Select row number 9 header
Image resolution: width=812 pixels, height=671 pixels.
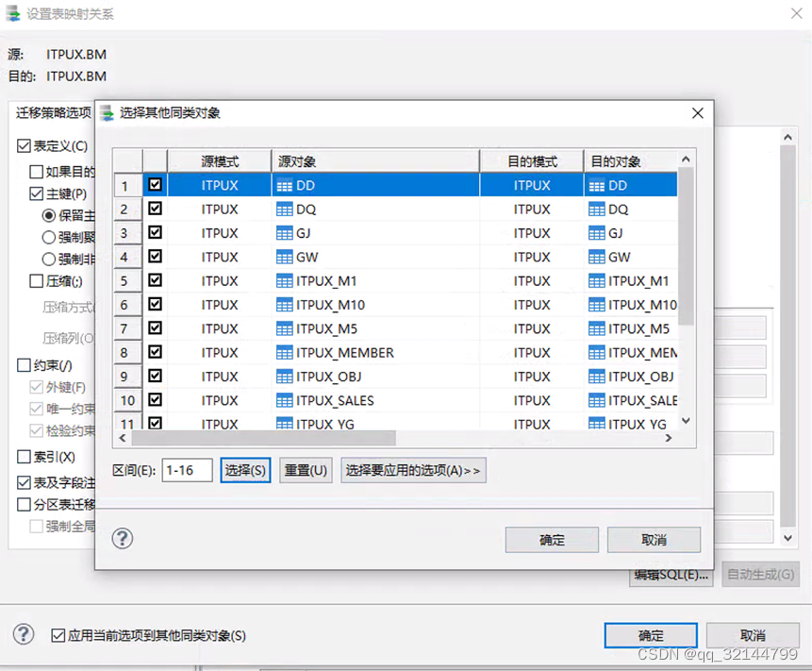(127, 377)
